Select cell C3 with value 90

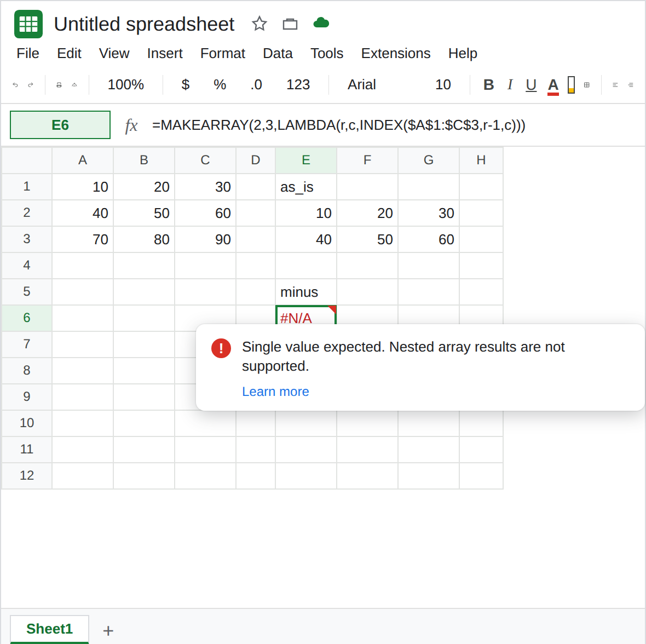click(x=205, y=239)
